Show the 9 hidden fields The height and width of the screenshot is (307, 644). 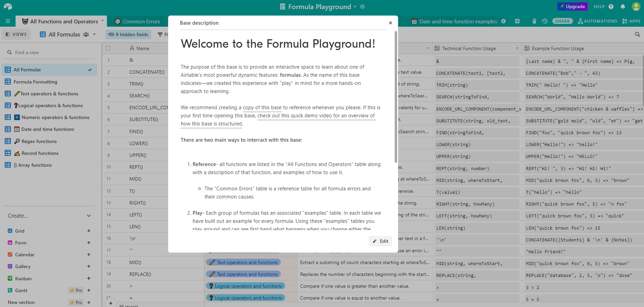click(x=128, y=34)
